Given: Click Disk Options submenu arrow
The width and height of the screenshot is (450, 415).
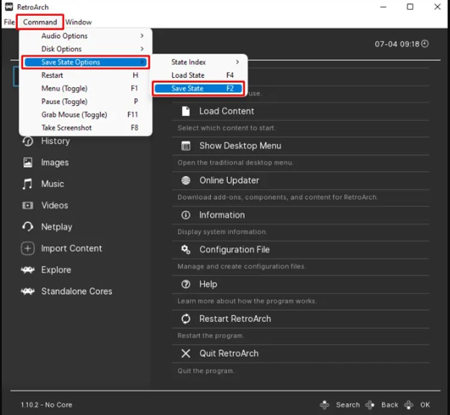Looking at the screenshot, I should [142, 49].
